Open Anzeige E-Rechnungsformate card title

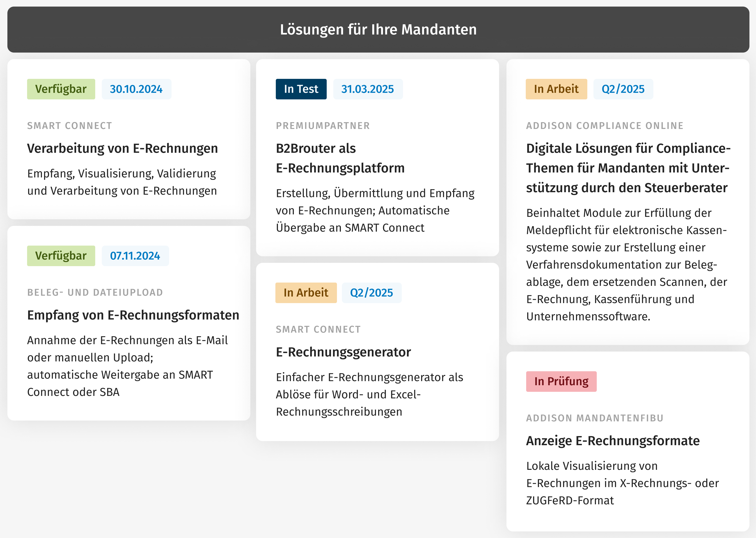click(x=613, y=441)
